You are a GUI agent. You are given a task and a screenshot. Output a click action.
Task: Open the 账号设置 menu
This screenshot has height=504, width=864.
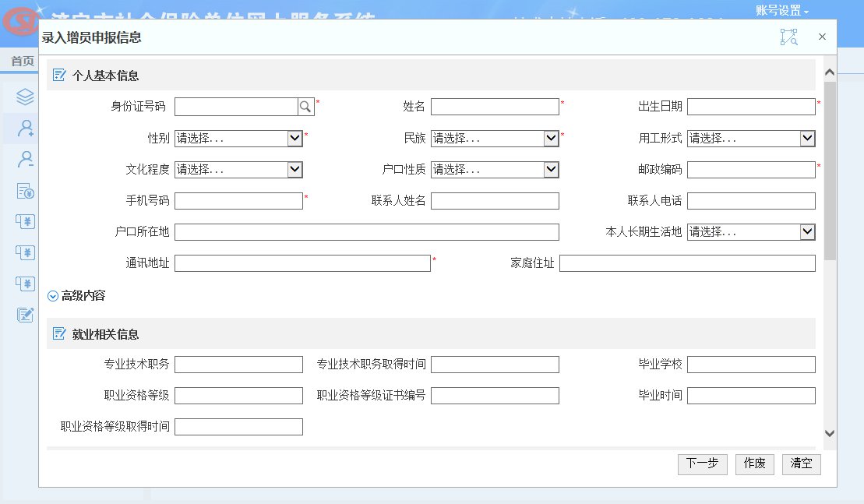(782, 11)
